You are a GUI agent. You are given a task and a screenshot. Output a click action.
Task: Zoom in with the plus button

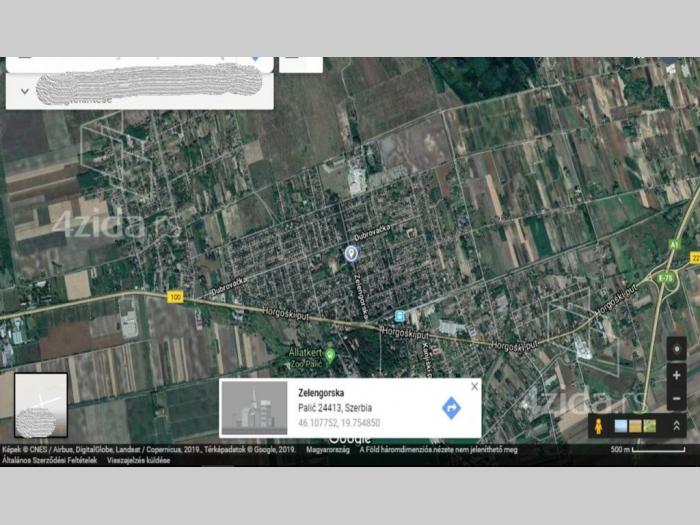[x=676, y=375]
